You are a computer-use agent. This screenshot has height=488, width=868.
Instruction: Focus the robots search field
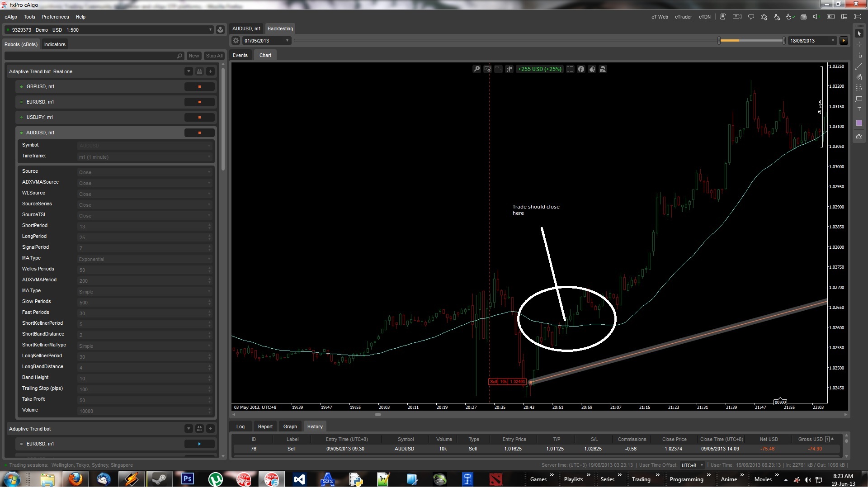click(94, 56)
